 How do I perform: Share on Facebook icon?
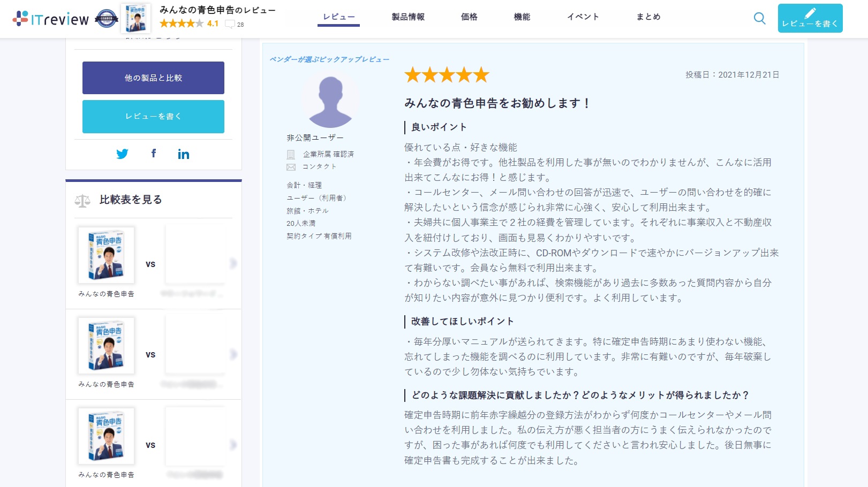click(x=154, y=154)
